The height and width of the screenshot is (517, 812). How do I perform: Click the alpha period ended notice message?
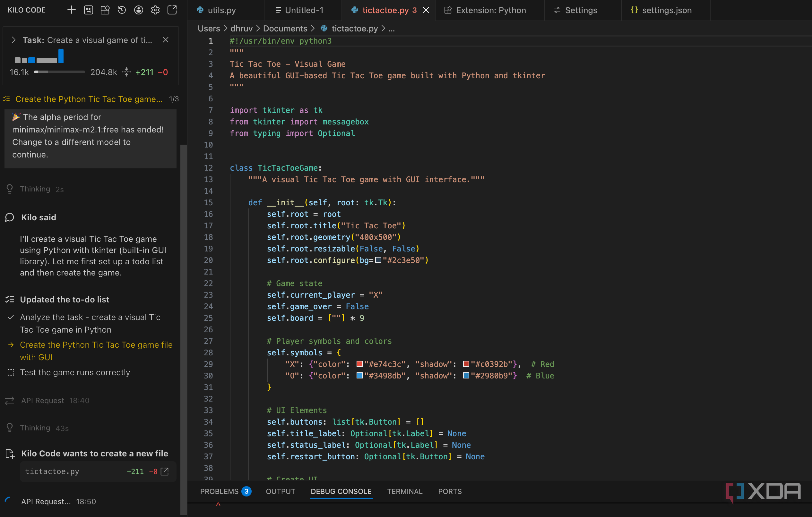(x=91, y=139)
